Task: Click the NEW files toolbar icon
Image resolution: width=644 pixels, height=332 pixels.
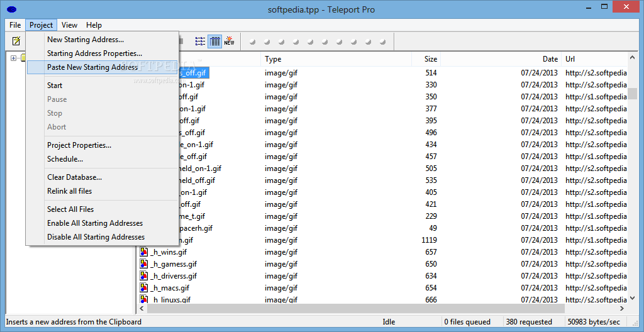Action: [229, 41]
